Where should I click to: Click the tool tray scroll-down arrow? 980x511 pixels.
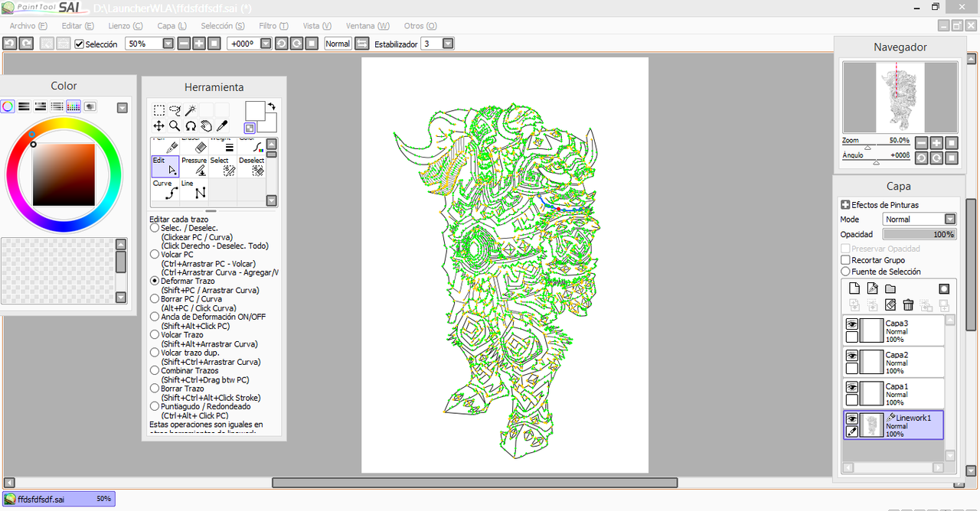pos(271,201)
